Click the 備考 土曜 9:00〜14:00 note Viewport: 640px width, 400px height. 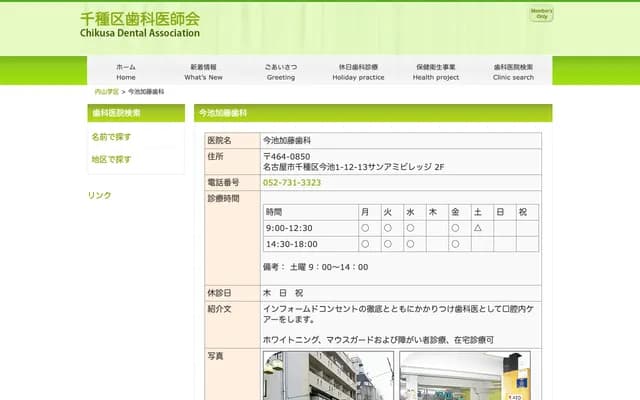(x=316, y=267)
